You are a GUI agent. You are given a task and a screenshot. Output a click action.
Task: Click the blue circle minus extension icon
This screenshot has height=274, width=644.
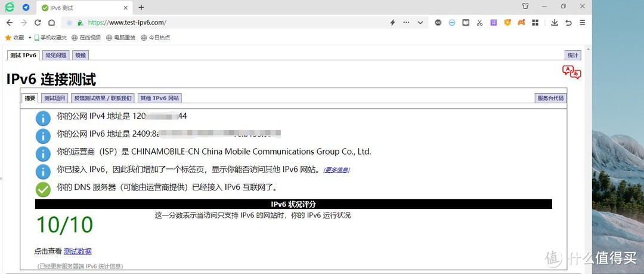pyautogui.click(x=452, y=23)
